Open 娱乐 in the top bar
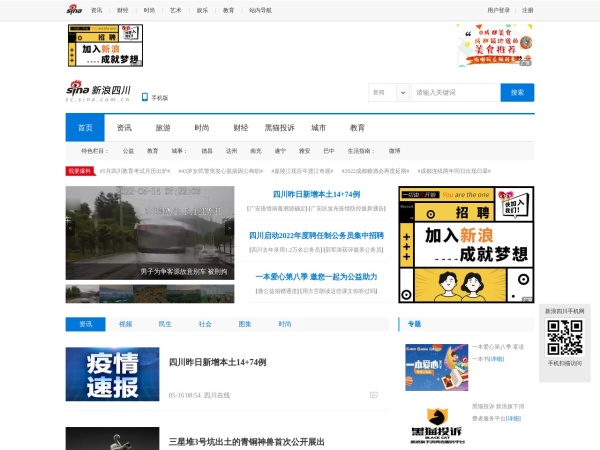 pos(202,10)
